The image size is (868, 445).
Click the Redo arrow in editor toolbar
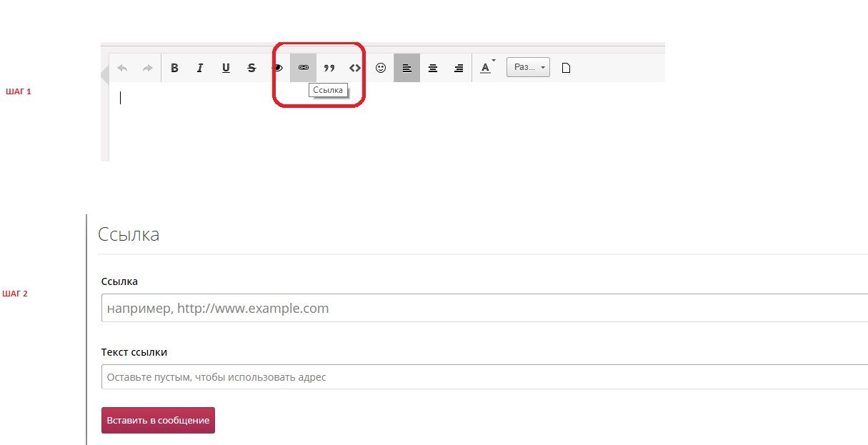(x=147, y=68)
